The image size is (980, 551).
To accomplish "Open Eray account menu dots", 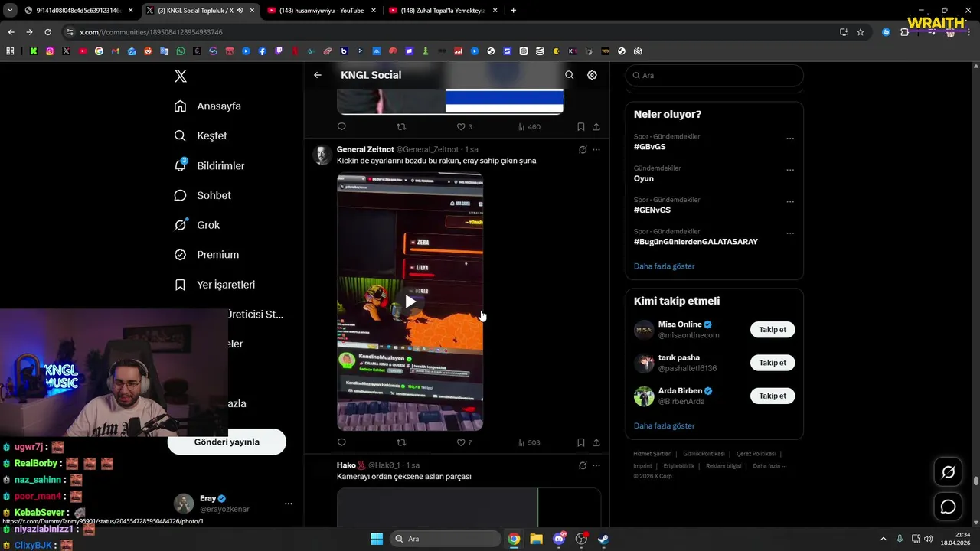I will [289, 504].
